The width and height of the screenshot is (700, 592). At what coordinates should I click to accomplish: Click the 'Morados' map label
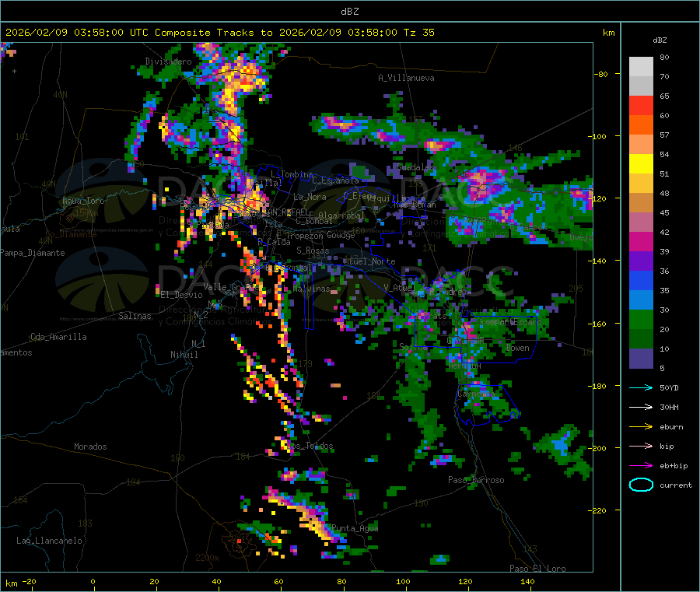90,447
